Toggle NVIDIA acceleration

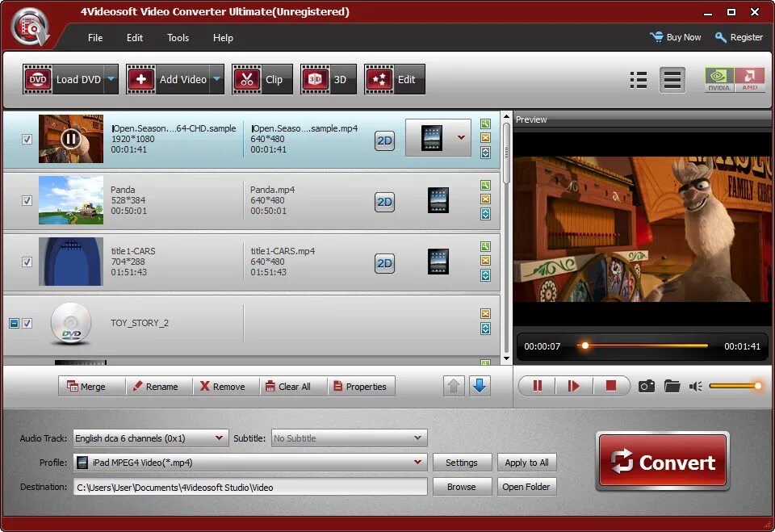click(x=718, y=80)
